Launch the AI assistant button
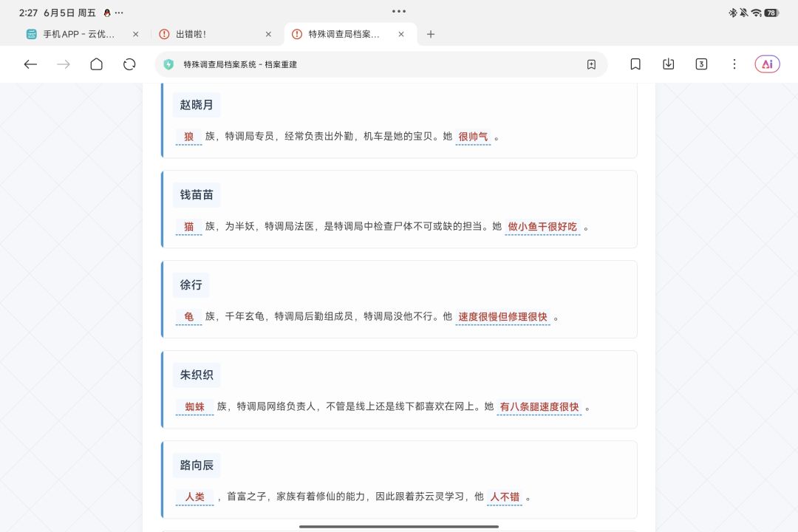Image resolution: width=798 pixels, height=532 pixels. pos(767,64)
